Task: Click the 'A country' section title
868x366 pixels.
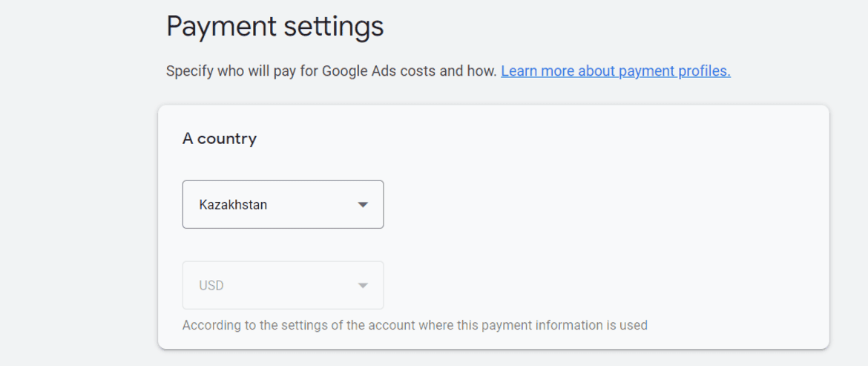Action: (x=219, y=138)
